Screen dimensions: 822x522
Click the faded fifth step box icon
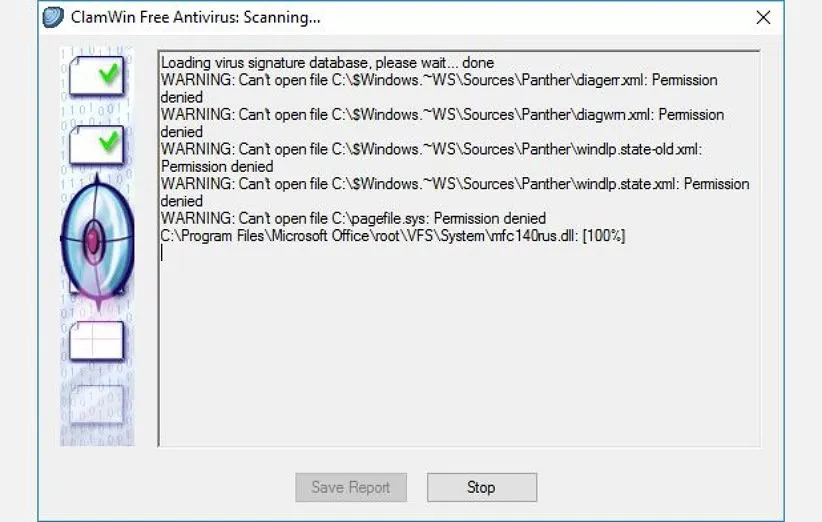[96, 406]
